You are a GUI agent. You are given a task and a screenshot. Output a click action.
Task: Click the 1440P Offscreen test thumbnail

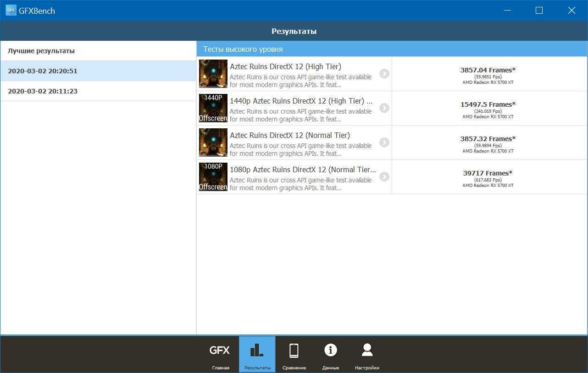(213, 108)
